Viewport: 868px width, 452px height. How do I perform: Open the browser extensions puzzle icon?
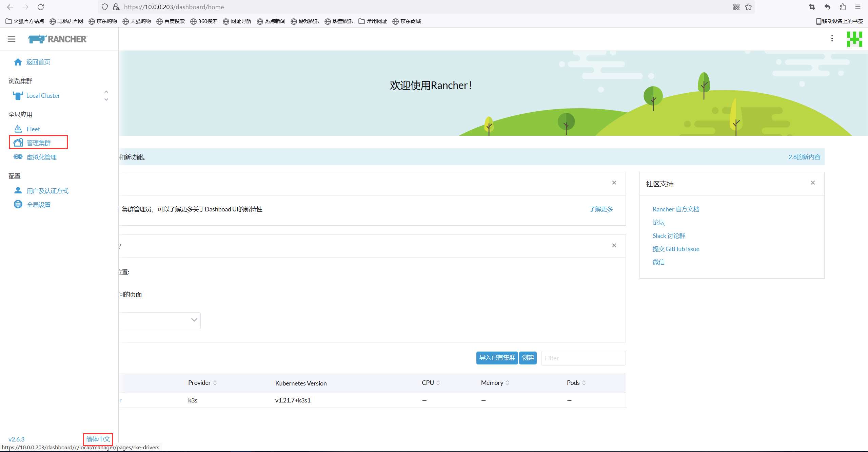[843, 7]
